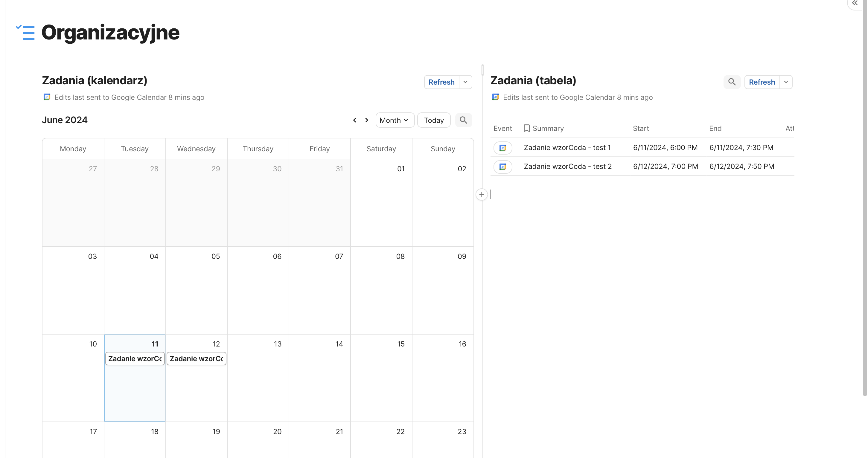Open event icon for test 2 row
868x458 pixels.
[502, 167]
